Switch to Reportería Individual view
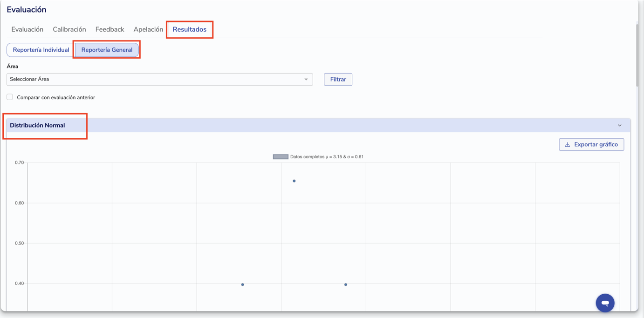Image resolution: width=644 pixels, height=318 pixels. 41,50
